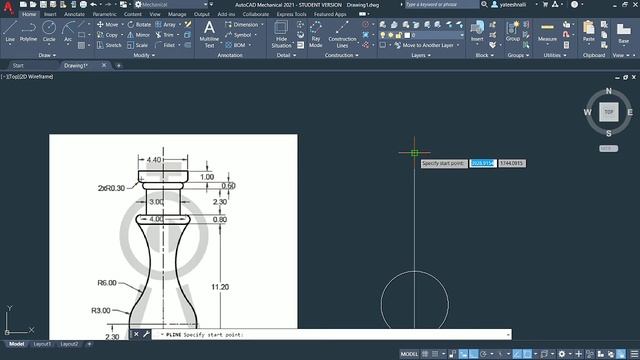
Task: Click the Array tool
Action: coord(165,24)
